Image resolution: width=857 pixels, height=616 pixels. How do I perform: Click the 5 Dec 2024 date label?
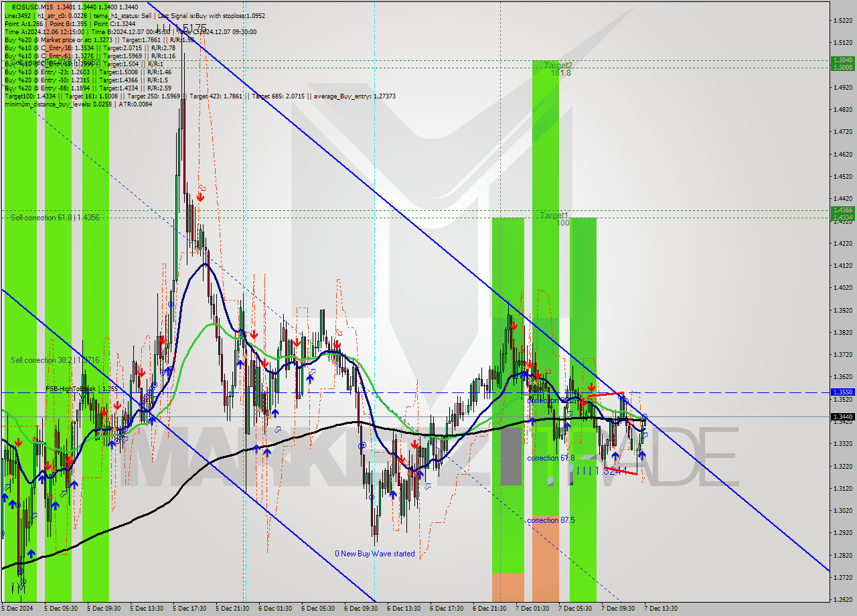[17, 609]
